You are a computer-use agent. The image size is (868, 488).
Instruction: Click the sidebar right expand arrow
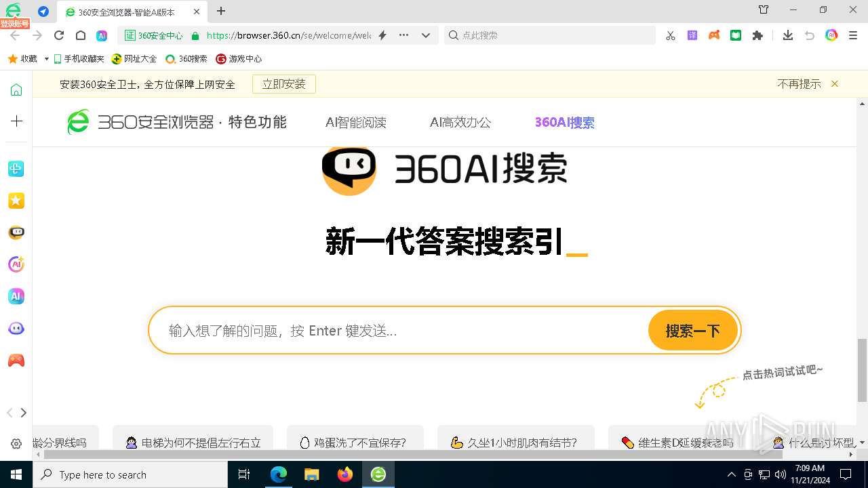(24, 413)
